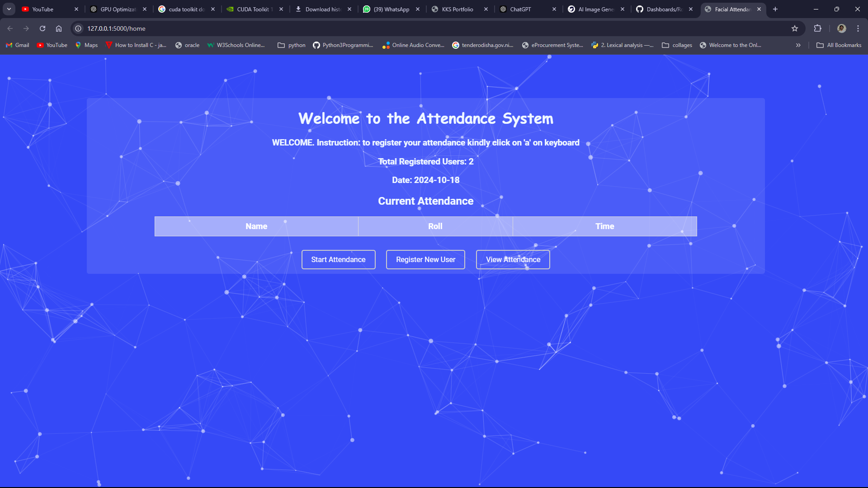The width and height of the screenshot is (868, 488).
Task: Open tab search dropdown arrow
Action: [9, 9]
